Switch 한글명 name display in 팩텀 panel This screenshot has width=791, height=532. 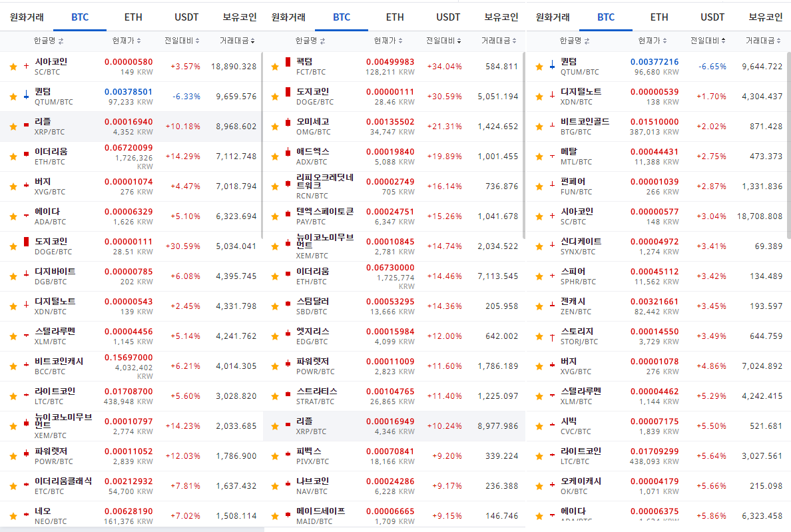click(x=310, y=41)
